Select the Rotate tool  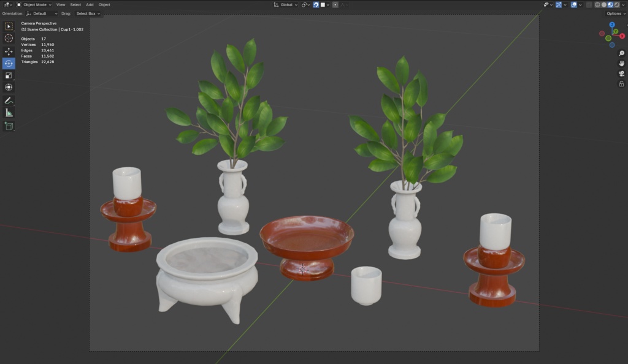pos(9,64)
